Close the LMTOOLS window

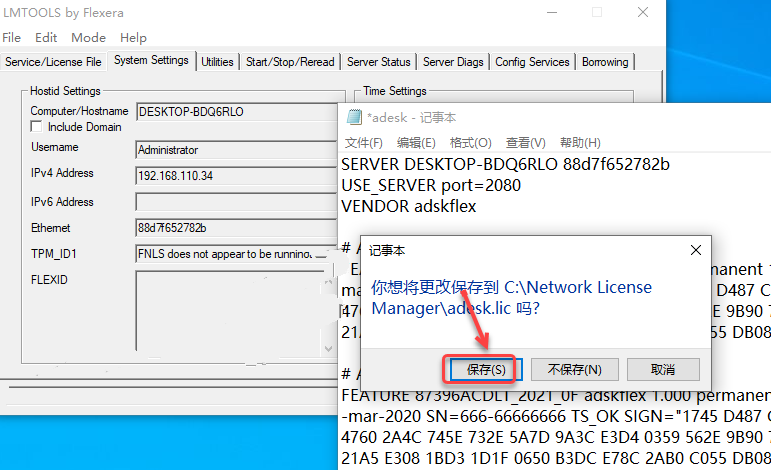point(643,12)
